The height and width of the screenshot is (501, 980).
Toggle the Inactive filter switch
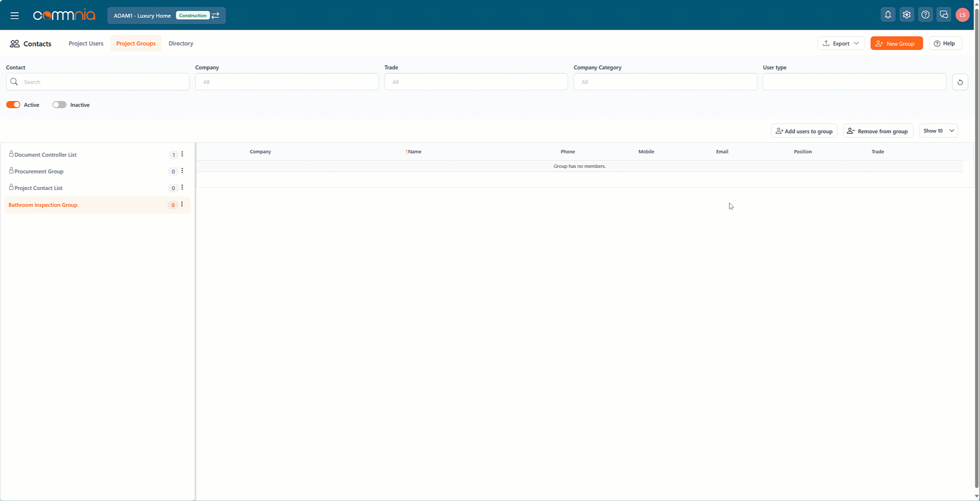tap(59, 105)
